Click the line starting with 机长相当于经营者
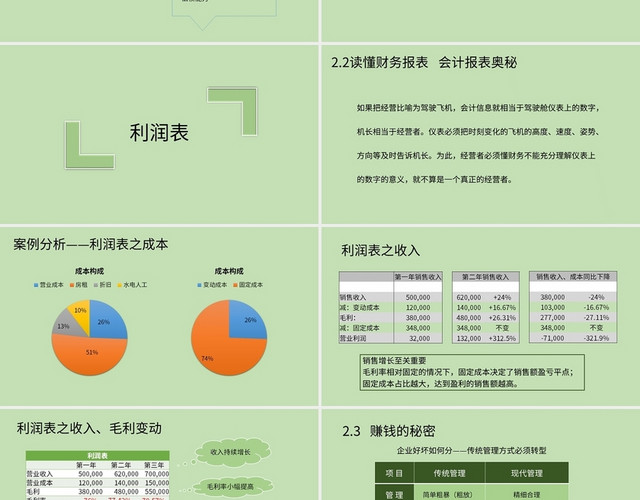The height and width of the screenshot is (500, 640). click(478, 132)
